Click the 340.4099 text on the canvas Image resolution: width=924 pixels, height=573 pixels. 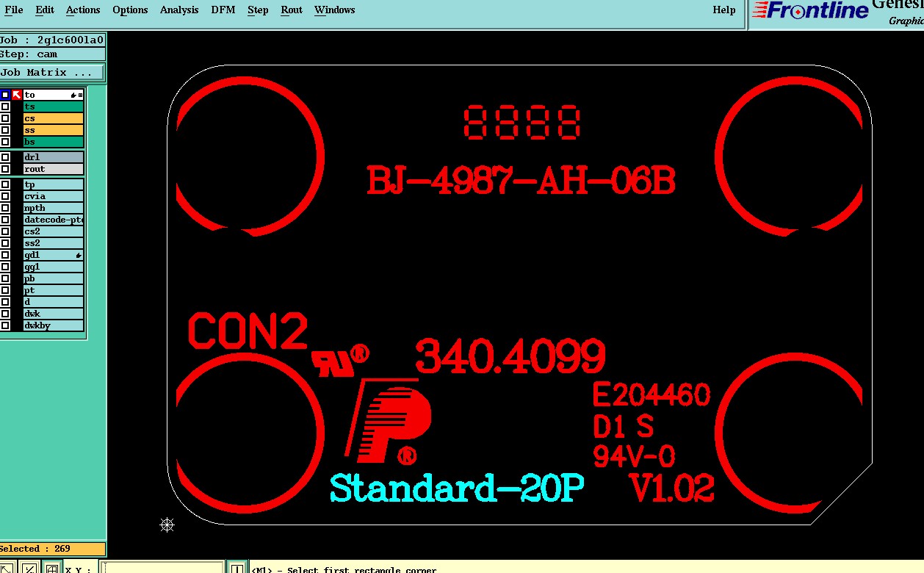tap(510, 358)
